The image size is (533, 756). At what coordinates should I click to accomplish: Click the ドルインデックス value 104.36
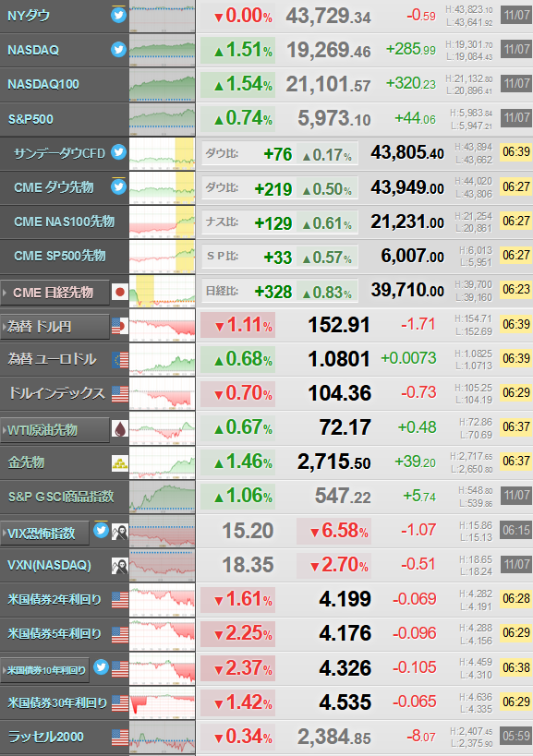(x=340, y=393)
